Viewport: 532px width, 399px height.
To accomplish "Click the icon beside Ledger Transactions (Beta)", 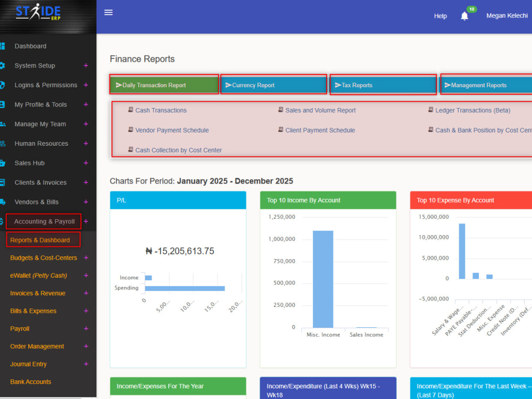I will (x=430, y=110).
